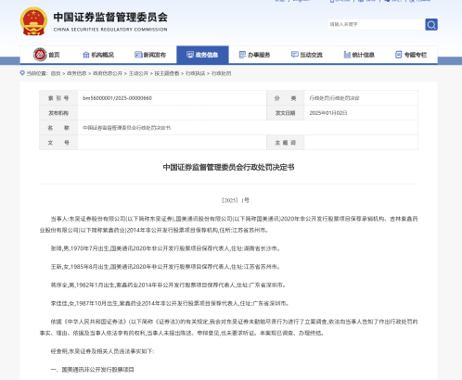Click the heading 一、国美通讯非公开发行股票项目
The width and height of the screenshot is (462, 380).
click(x=92, y=369)
